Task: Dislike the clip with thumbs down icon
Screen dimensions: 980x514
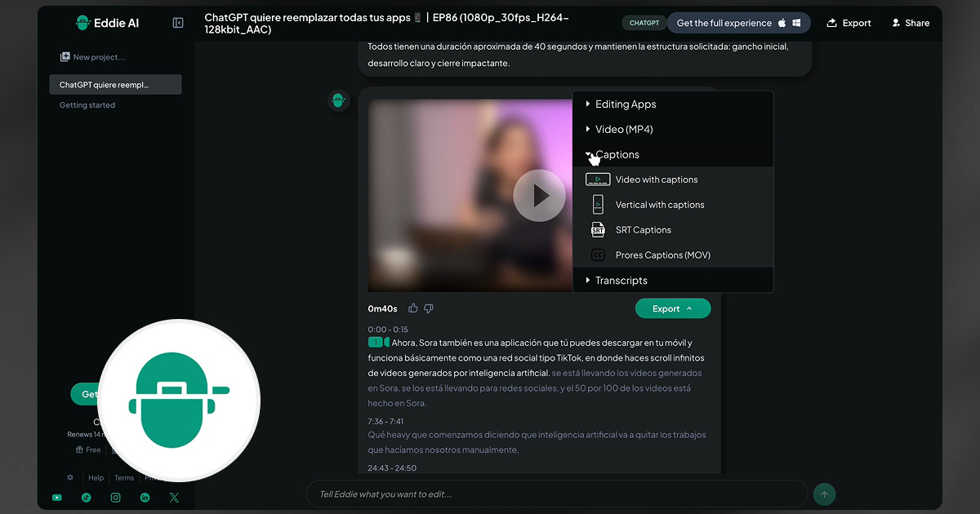Action: click(429, 308)
